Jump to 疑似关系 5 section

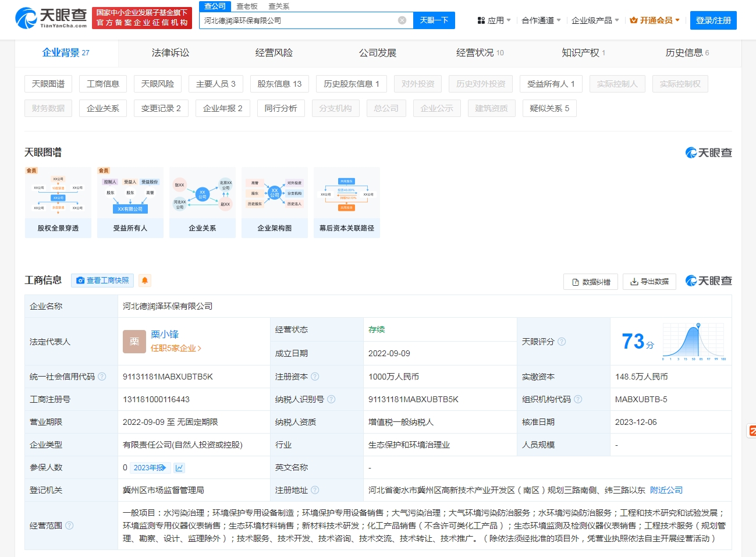point(549,108)
